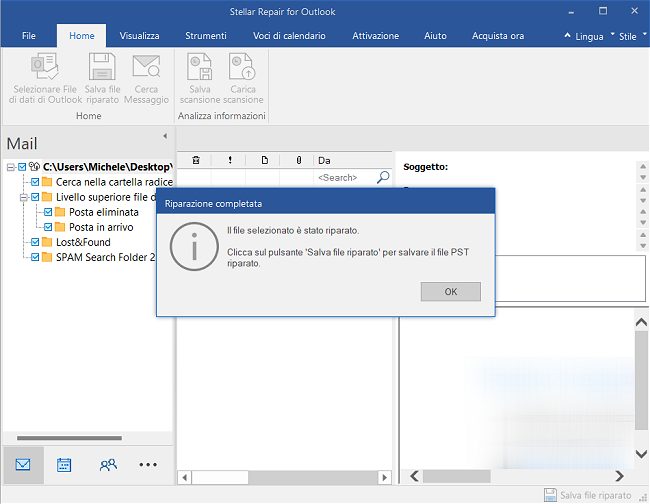Open the Attivazione tab

(x=376, y=36)
